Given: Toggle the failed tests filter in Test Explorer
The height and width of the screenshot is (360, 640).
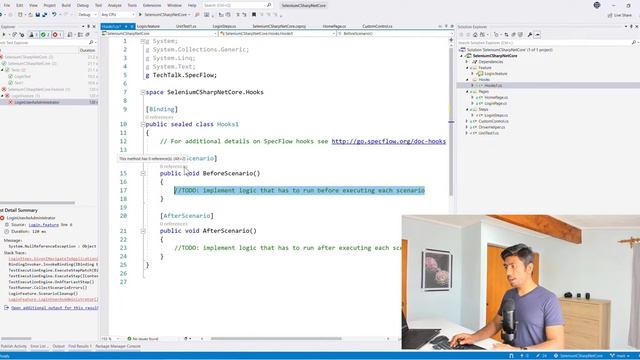Looking at the screenshot, I should (x=57, y=35).
